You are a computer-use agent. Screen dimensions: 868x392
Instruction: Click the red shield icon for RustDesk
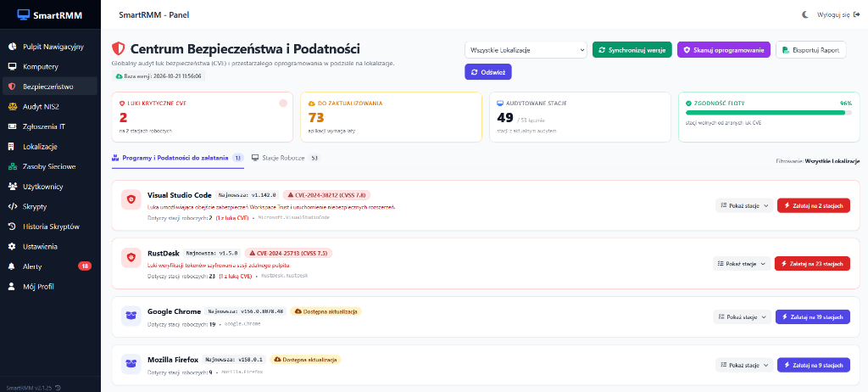[131, 258]
